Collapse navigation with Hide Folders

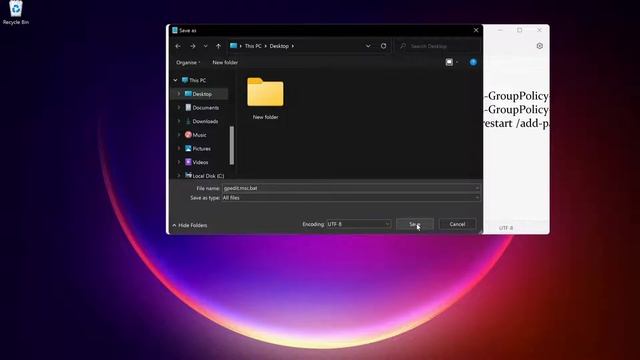190,225
